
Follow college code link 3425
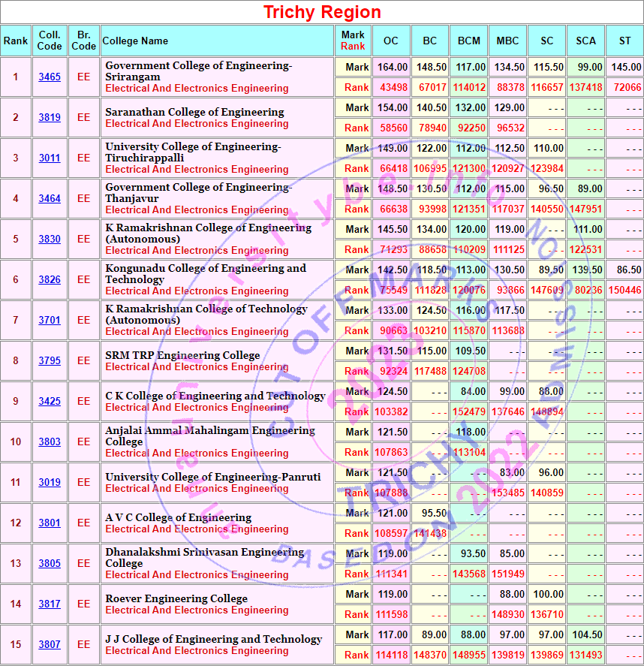point(50,402)
